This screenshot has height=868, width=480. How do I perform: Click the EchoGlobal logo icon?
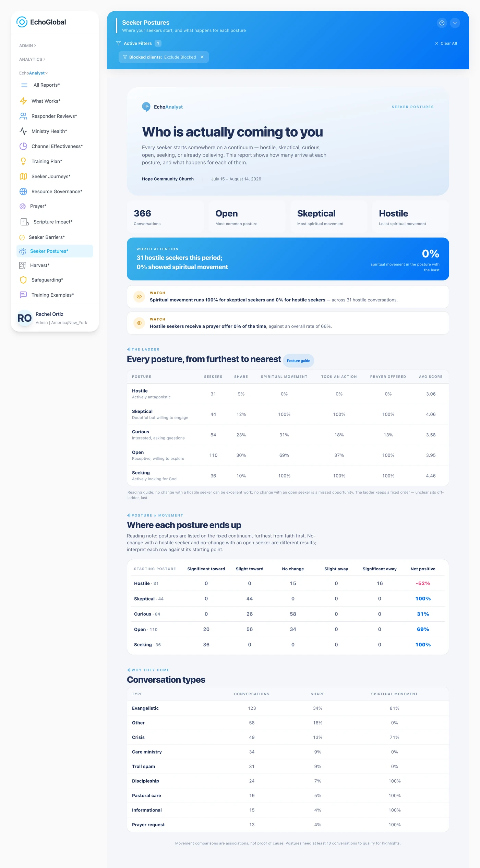[22, 22]
